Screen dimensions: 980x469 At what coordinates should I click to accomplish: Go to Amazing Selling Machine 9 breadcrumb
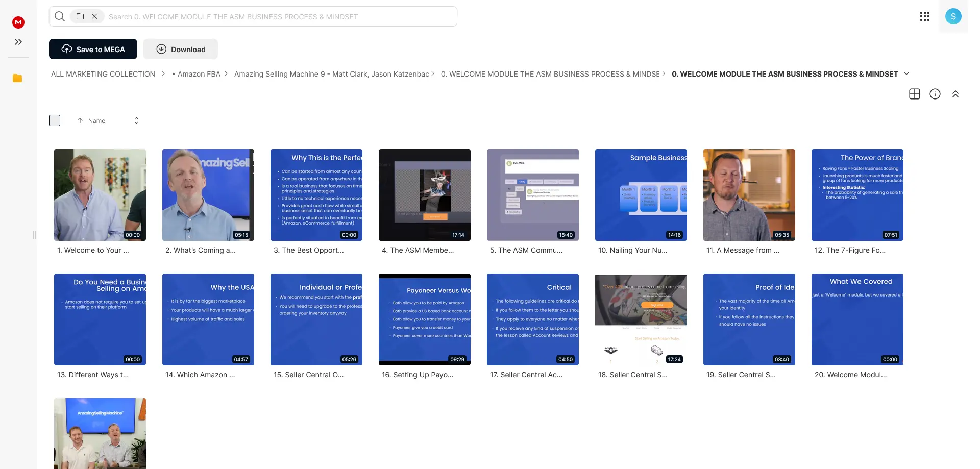click(x=331, y=74)
